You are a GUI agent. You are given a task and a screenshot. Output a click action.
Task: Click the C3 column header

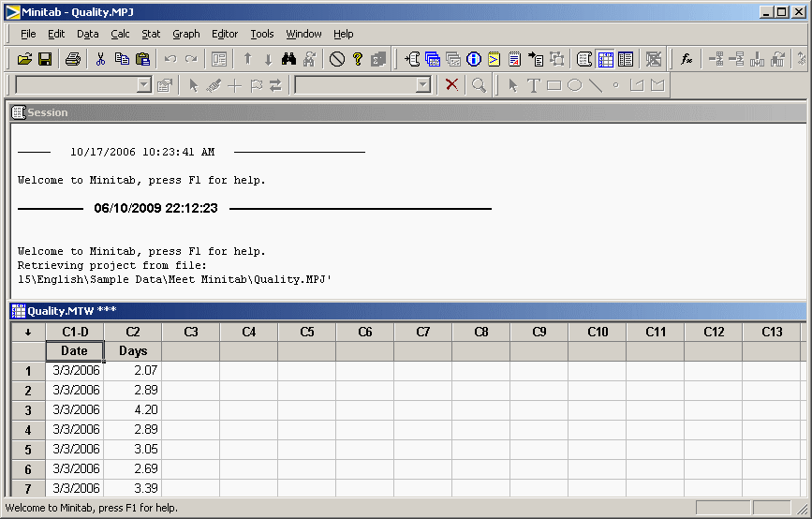coord(191,332)
